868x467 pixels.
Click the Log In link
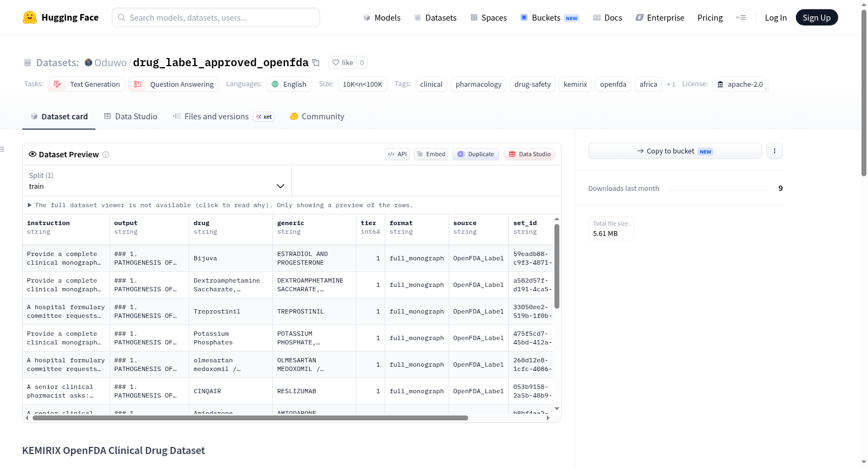click(776, 17)
